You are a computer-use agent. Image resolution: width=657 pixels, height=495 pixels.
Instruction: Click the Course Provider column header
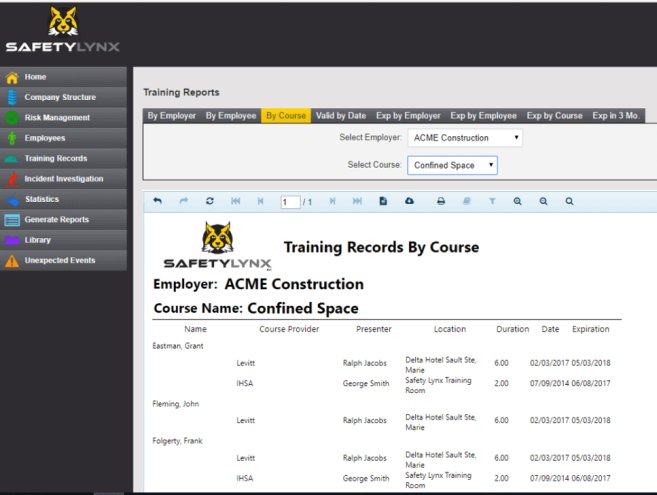[289, 329]
